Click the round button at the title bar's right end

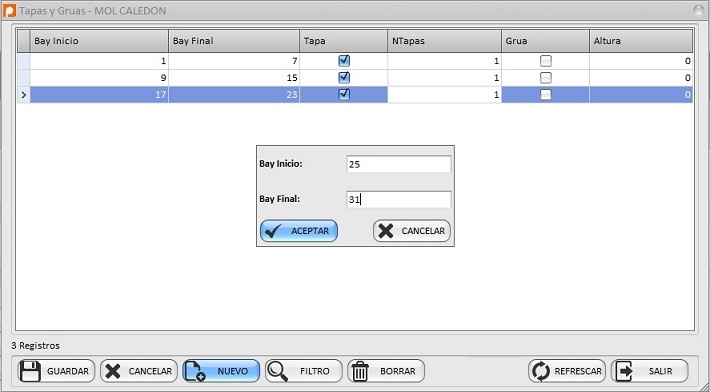[x=700, y=10]
